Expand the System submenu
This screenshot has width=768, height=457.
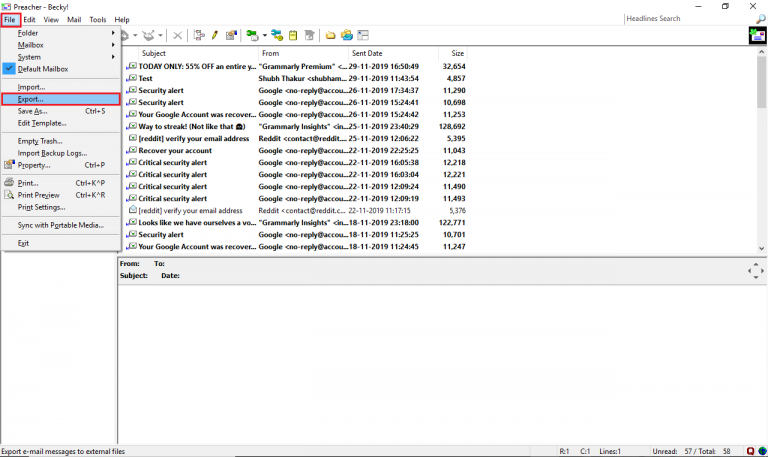click(61, 57)
